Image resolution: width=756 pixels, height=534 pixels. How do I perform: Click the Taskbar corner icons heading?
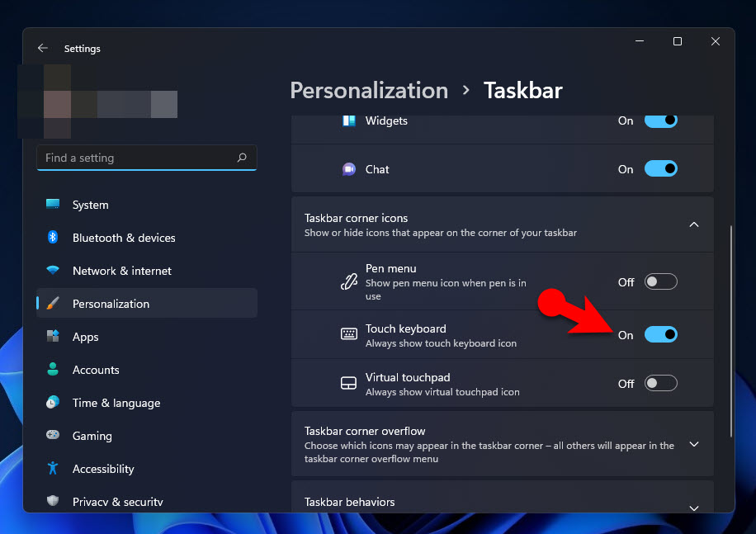point(356,218)
